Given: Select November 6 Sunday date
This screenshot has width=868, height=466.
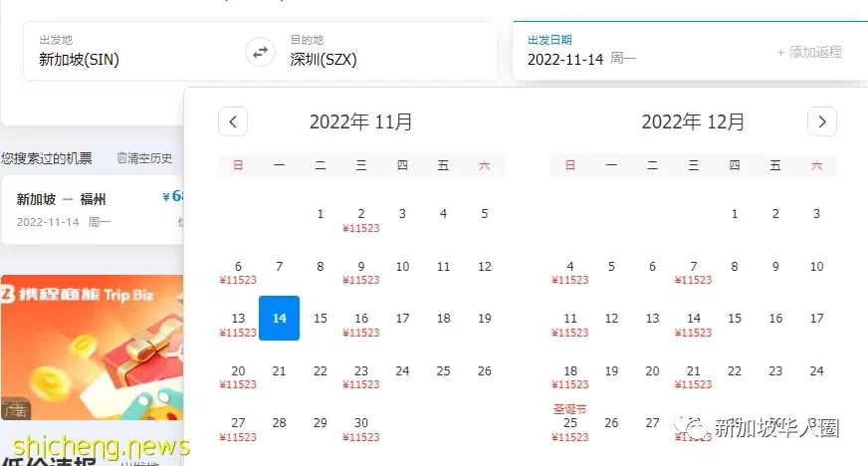Looking at the screenshot, I should [238, 272].
